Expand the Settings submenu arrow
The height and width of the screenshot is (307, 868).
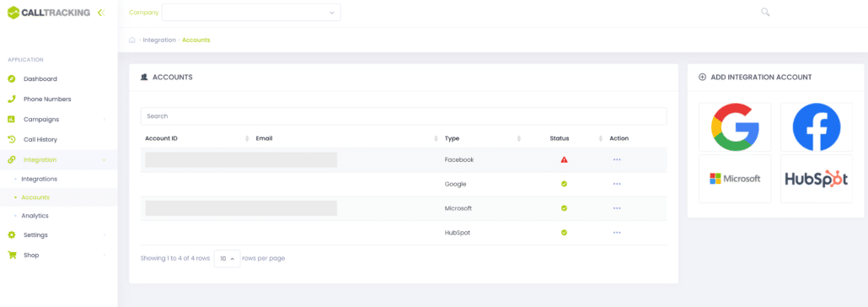(104, 235)
